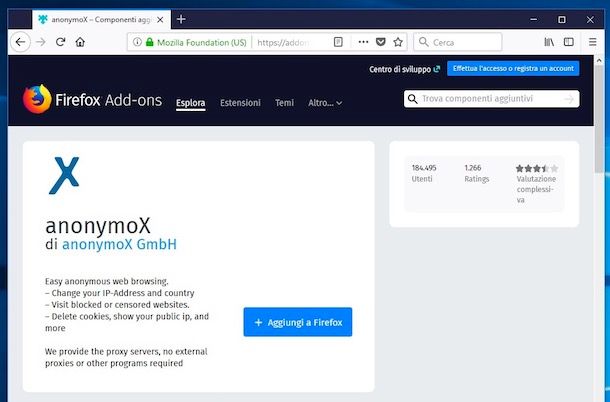Click the Cerca search box

[x=458, y=42]
